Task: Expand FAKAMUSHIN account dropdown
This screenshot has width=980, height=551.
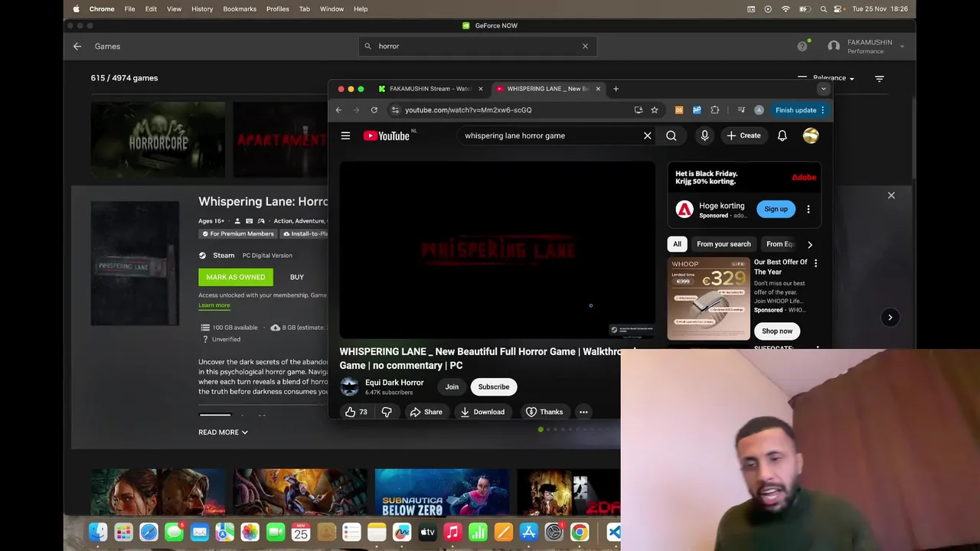Action: click(902, 46)
